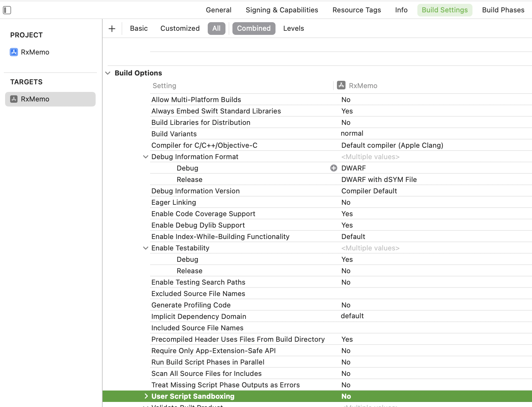This screenshot has width=532, height=407.
Task: Collapse Debug Information Format row
Action: click(x=146, y=157)
